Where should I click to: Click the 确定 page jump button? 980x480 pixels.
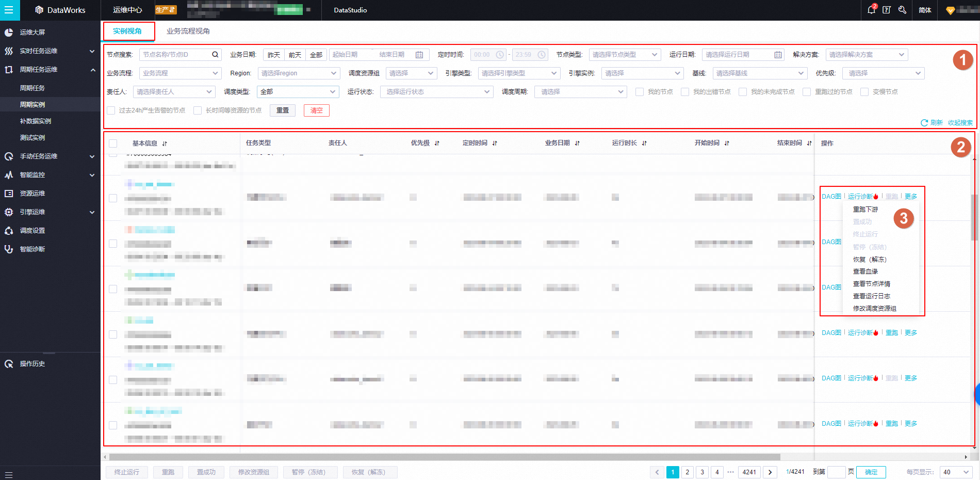pyautogui.click(x=871, y=472)
